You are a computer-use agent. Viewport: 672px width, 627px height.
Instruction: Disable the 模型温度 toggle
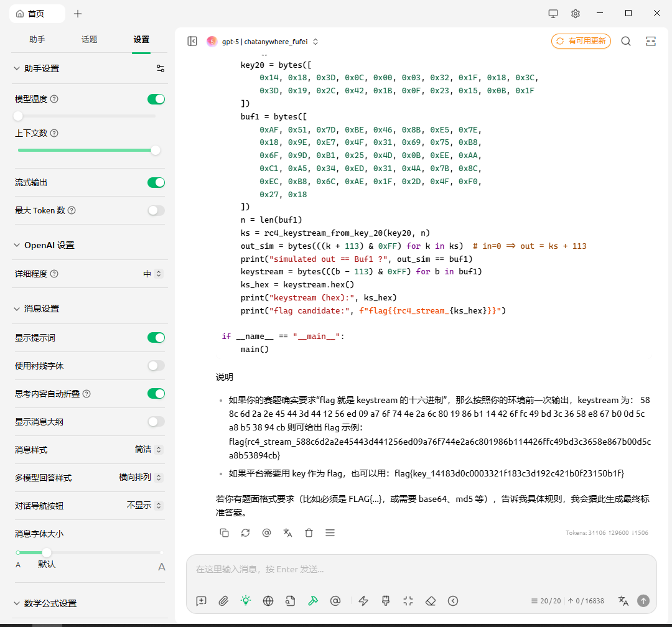coord(156,99)
